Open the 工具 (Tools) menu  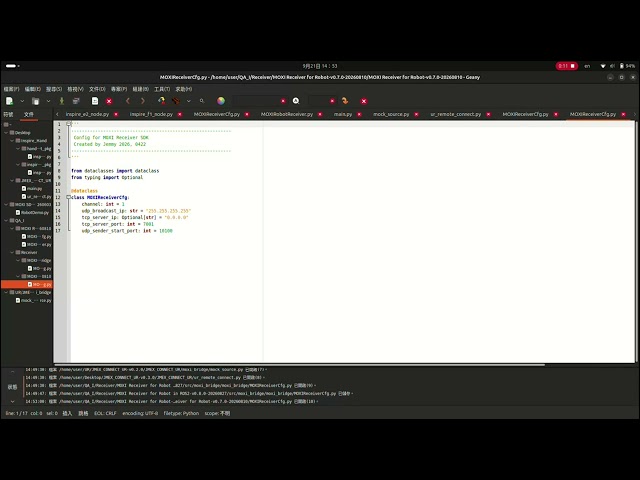coord(162,89)
